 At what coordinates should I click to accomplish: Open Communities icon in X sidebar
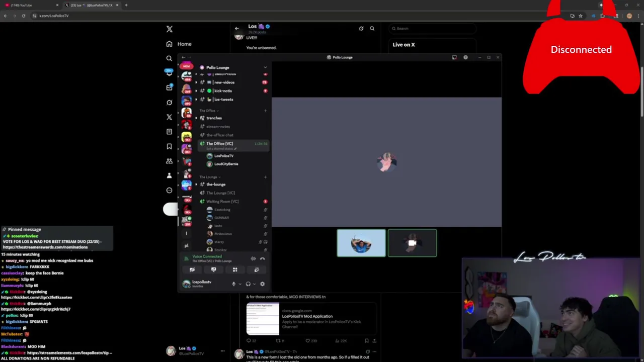pyautogui.click(x=170, y=161)
